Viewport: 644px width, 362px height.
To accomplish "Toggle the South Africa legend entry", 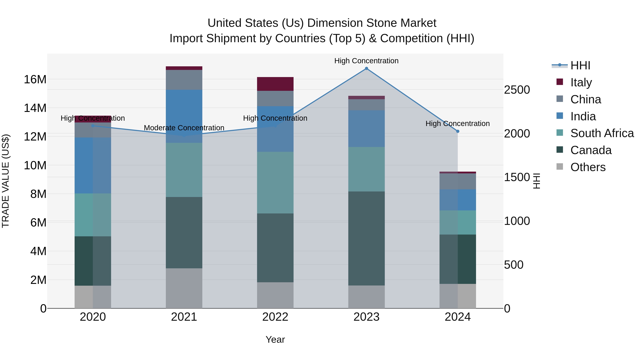I will click(595, 133).
